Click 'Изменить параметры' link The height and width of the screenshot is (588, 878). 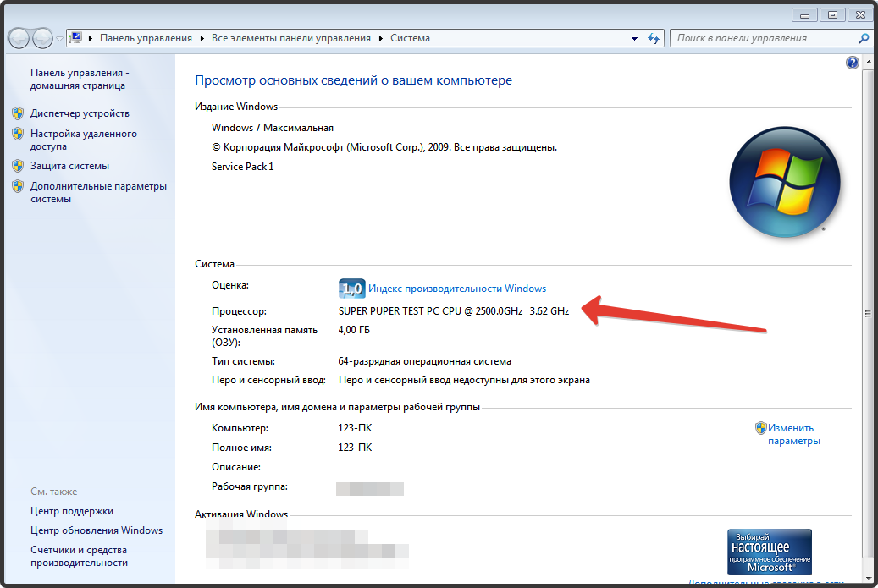point(793,434)
